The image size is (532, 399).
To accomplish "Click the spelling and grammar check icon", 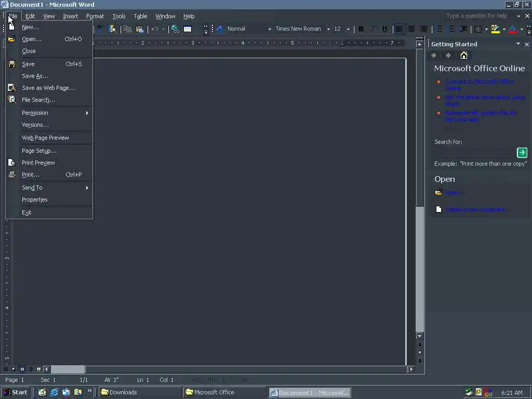I will [x=100, y=29].
